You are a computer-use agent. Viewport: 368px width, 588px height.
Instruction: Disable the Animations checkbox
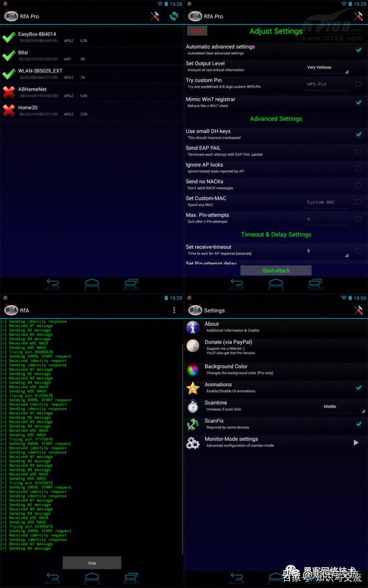point(359,388)
